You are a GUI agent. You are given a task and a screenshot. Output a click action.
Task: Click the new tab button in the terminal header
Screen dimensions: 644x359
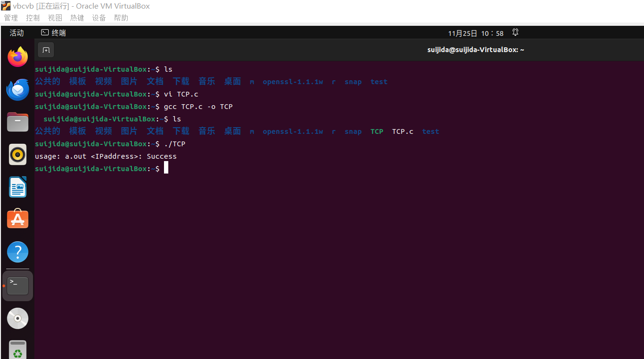pyautogui.click(x=46, y=50)
